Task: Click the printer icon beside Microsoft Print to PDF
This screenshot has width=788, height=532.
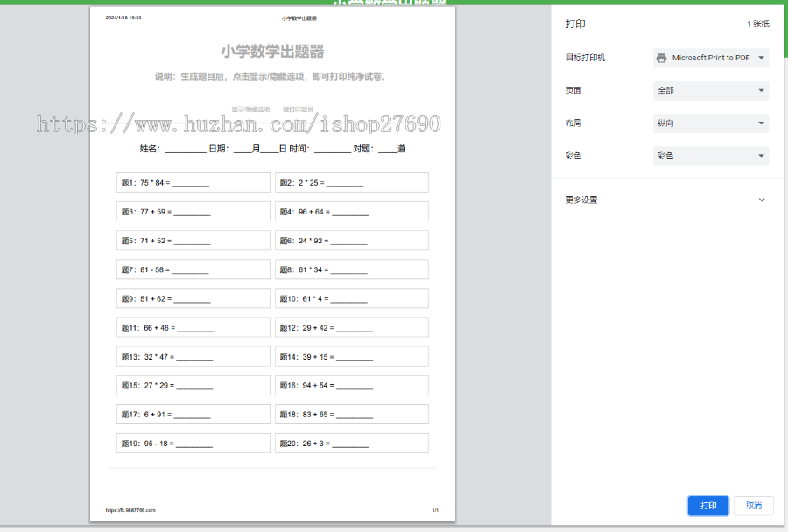Action: pos(661,58)
